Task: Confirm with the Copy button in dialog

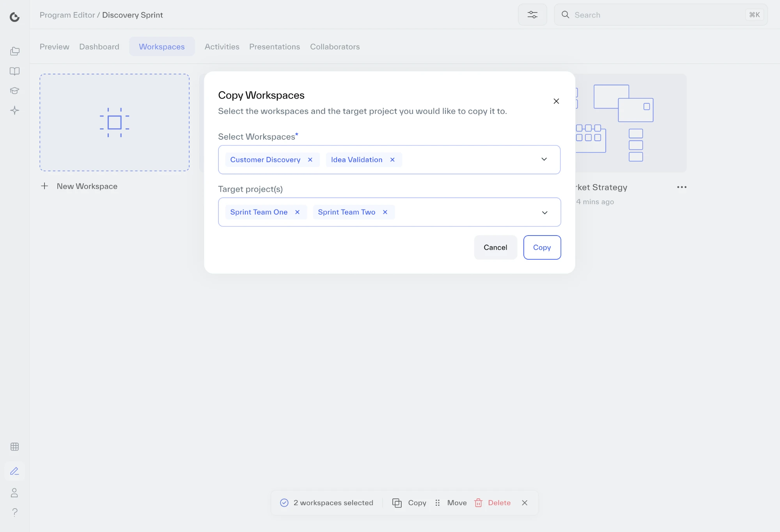Action: 542,247
